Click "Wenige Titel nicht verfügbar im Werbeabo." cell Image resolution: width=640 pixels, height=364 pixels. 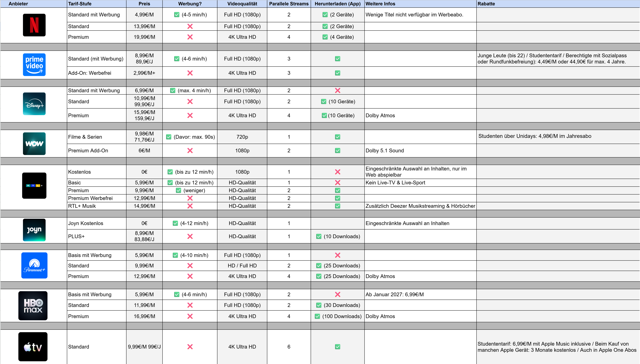point(420,15)
